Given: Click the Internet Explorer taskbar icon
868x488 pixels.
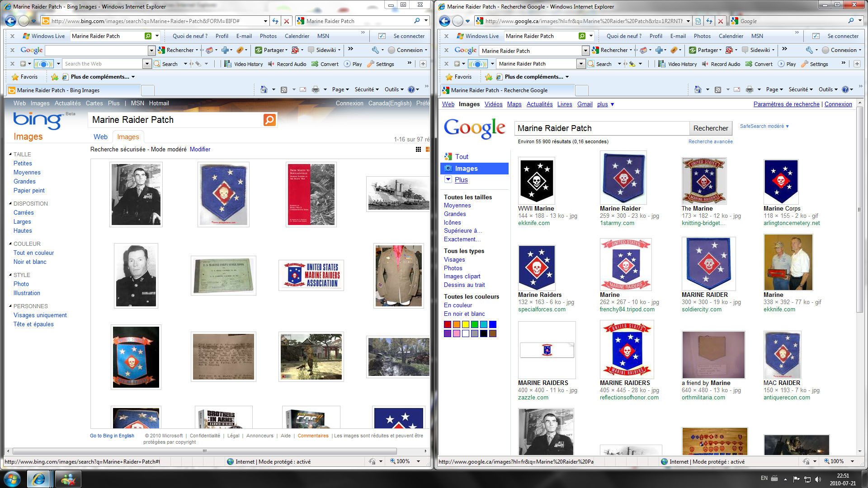Looking at the screenshot, I should 39,479.
